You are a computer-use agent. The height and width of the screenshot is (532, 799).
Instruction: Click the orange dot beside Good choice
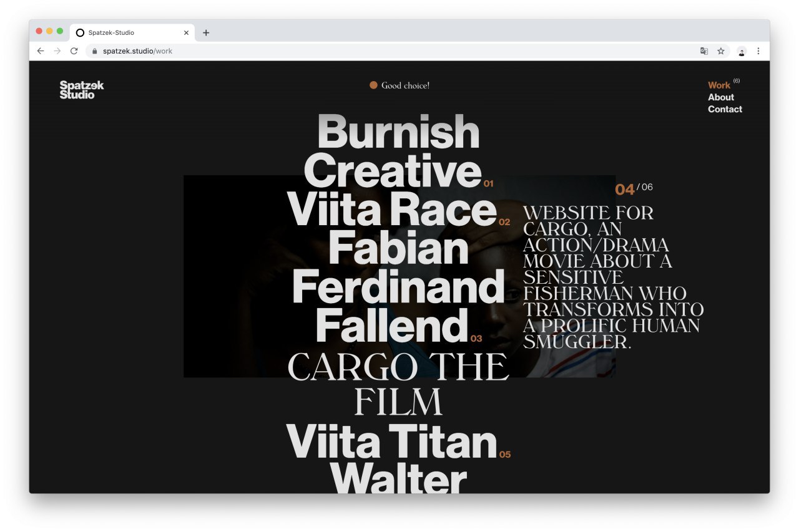coord(373,85)
